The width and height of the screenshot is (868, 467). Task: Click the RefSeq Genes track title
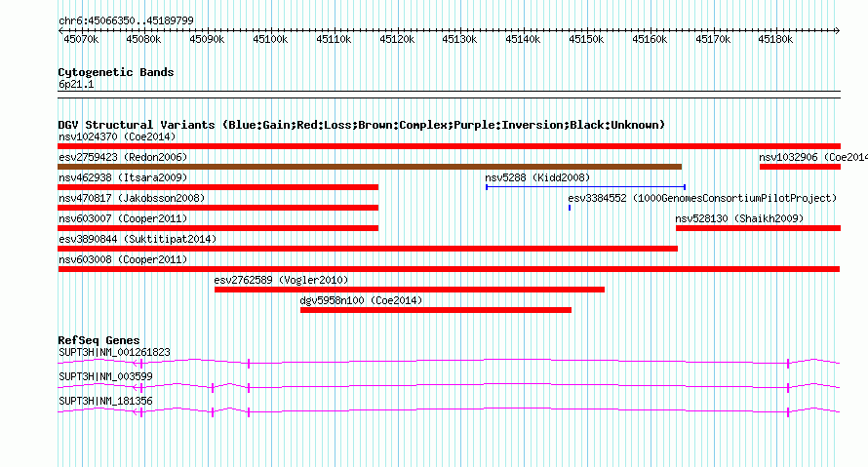tap(99, 340)
